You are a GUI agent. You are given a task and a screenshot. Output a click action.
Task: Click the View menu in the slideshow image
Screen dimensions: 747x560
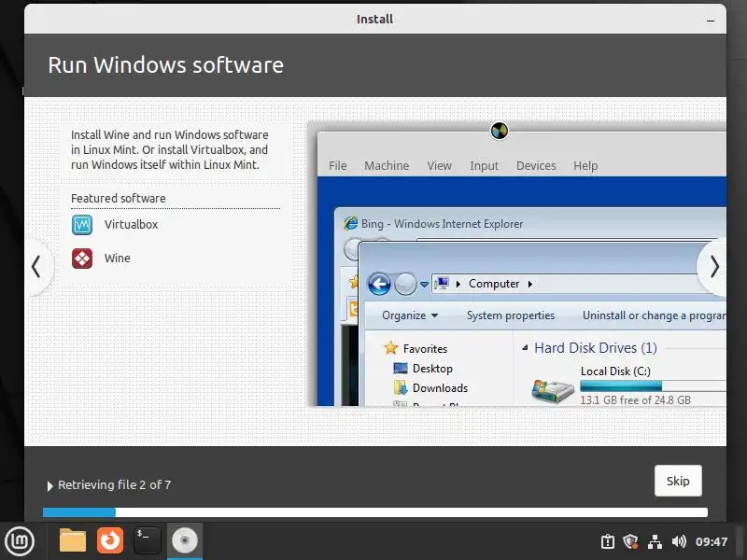[439, 166]
